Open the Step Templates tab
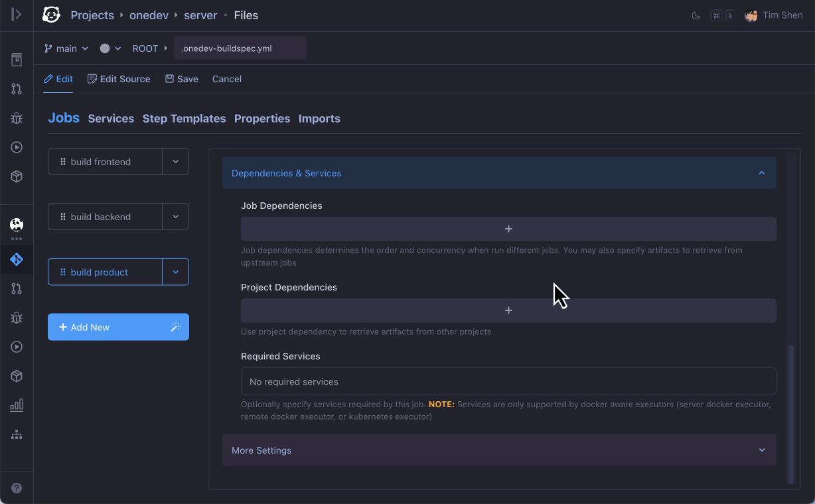The width and height of the screenshot is (815, 504). click(x=184, y=118)
